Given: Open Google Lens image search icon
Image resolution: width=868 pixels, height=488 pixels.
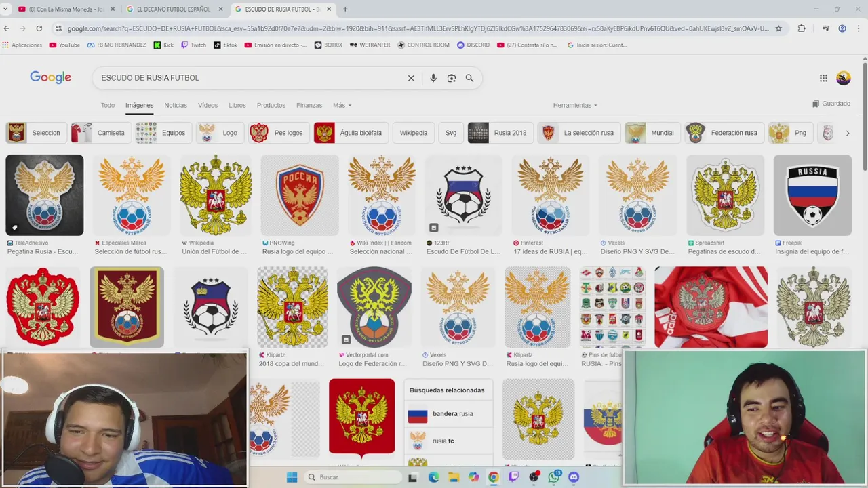Looking at the screenshot, I should tap(452, 78).
